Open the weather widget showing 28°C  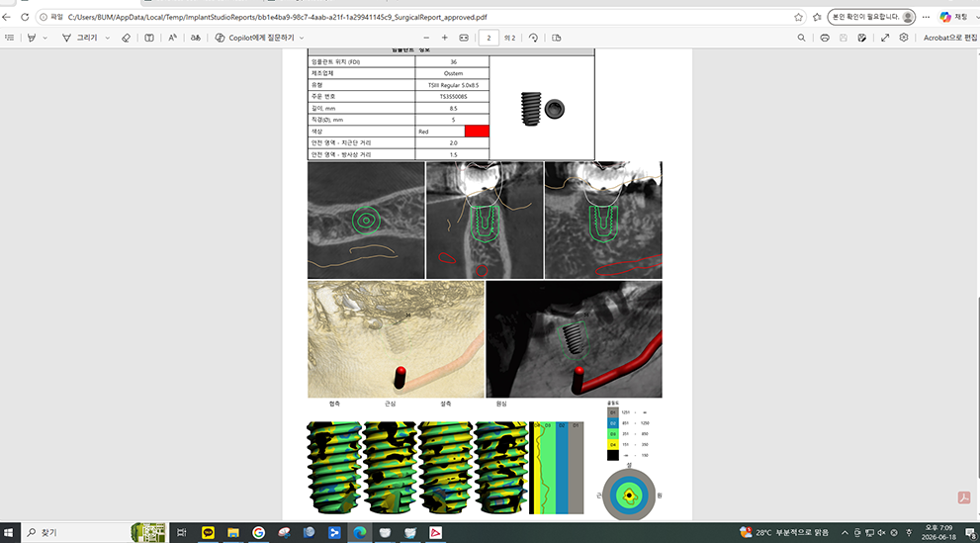784,532
